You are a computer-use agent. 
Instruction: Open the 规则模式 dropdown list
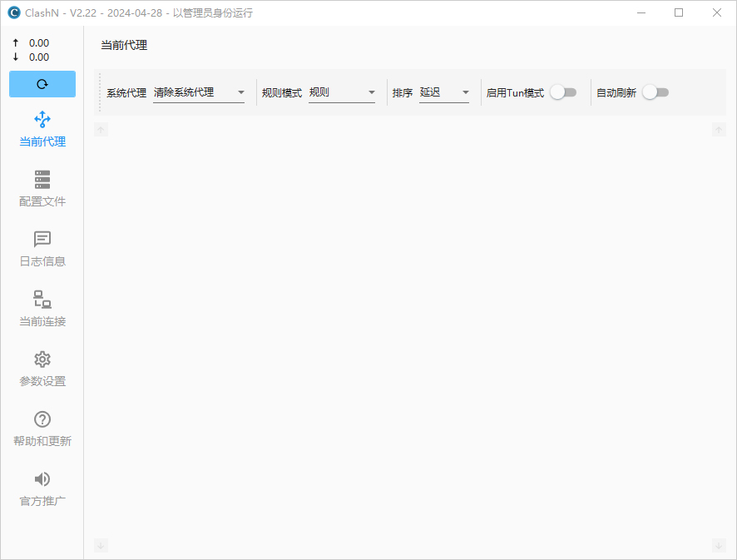click(x=342, y=92)
